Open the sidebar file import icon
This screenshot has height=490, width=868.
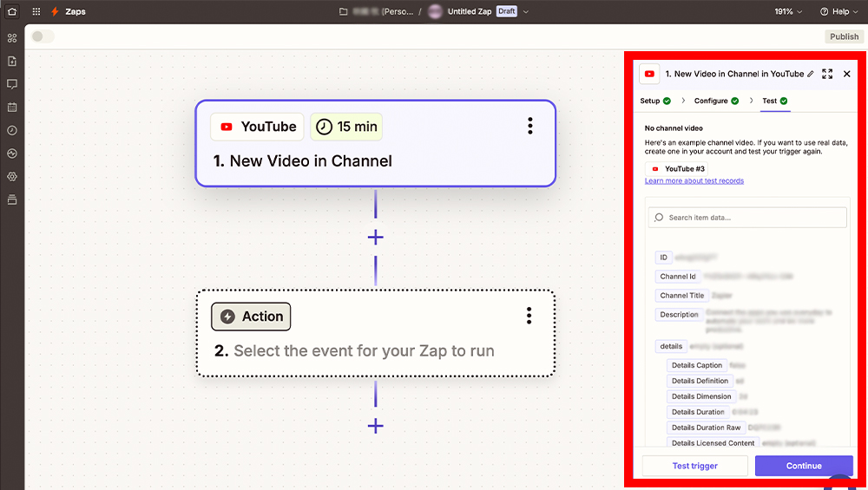tap(12, 62)
